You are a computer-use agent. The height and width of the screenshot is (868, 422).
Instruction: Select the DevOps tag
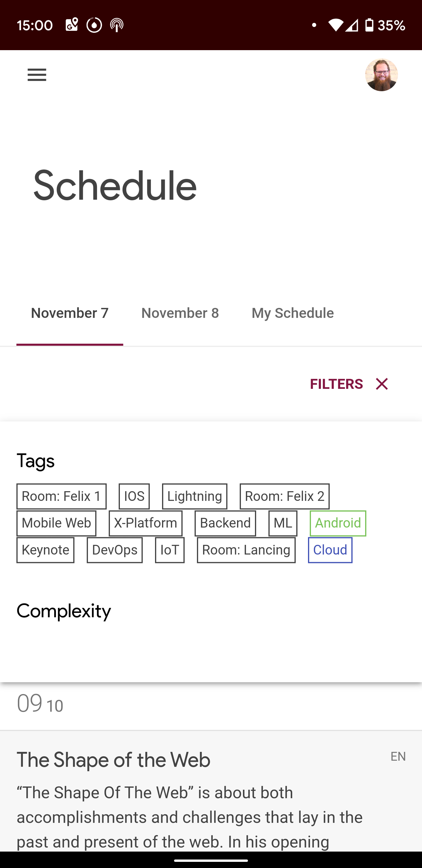[115, 550]
